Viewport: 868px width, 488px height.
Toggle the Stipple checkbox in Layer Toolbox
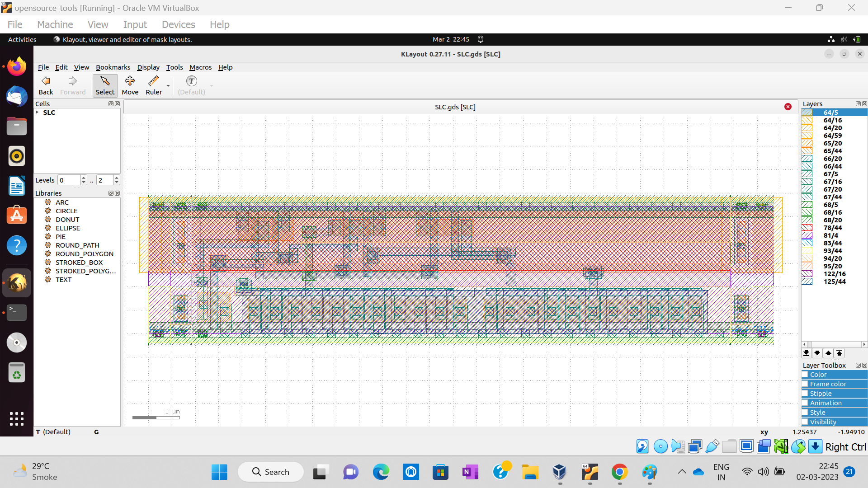point(805,394)
